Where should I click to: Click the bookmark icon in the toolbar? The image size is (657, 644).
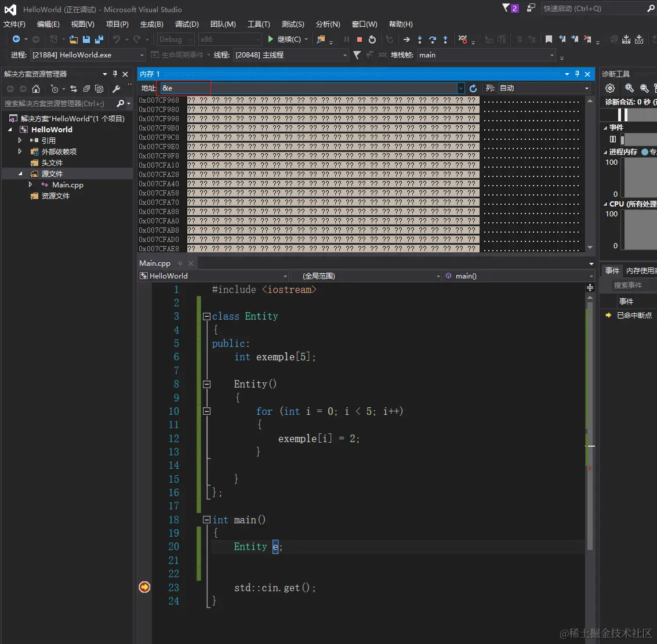[549, 39]
